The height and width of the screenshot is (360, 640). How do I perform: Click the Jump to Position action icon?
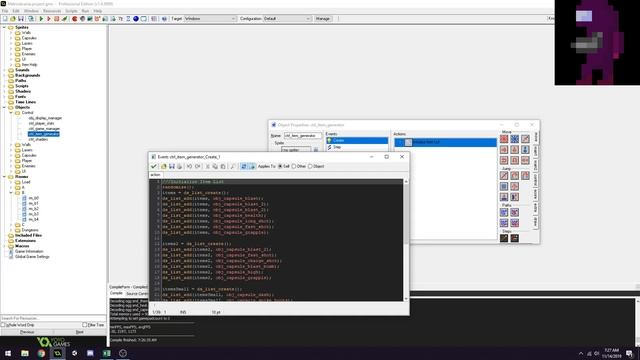click(504, 176)
